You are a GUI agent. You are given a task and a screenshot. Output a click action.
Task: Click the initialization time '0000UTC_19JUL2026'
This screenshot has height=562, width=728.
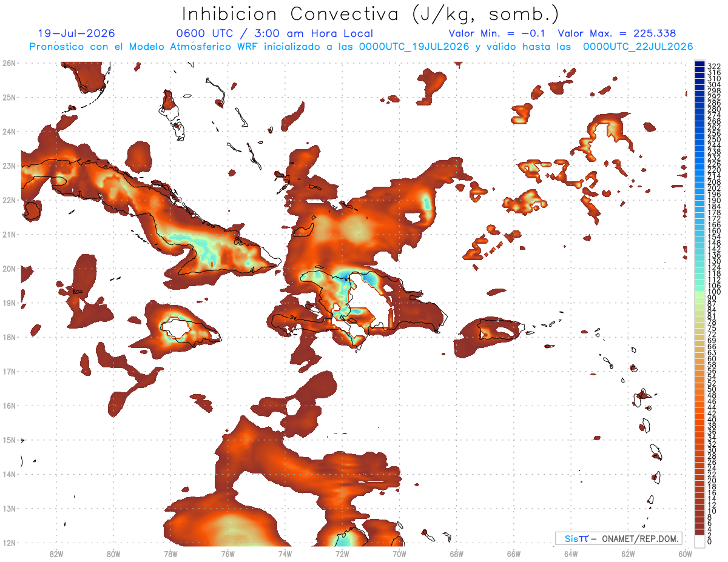coord(414,47)
